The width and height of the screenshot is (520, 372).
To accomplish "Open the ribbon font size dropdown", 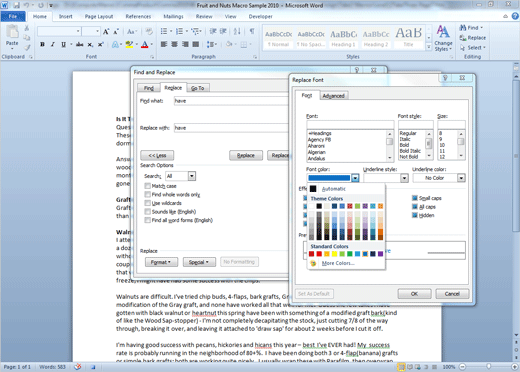I will click(x=97, y=32).
